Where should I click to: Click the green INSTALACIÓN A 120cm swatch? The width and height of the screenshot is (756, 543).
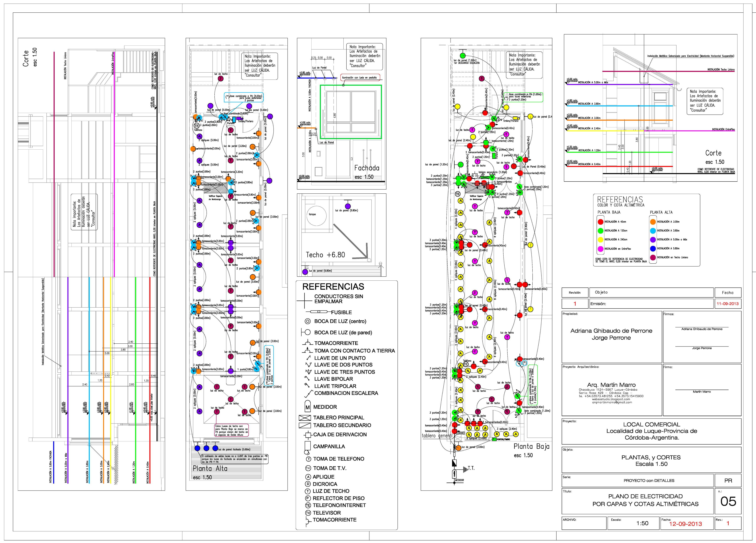pyautogui.click(x=600, y=231)
